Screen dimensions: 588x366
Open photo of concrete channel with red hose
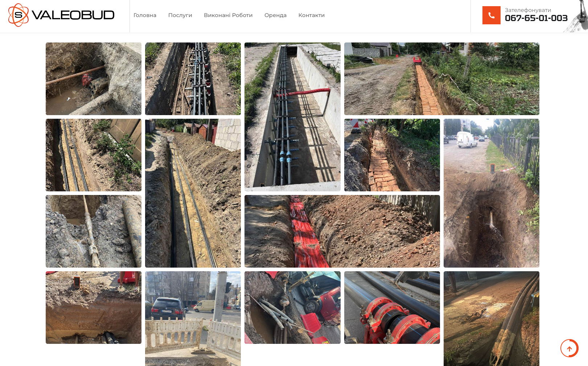292,117
